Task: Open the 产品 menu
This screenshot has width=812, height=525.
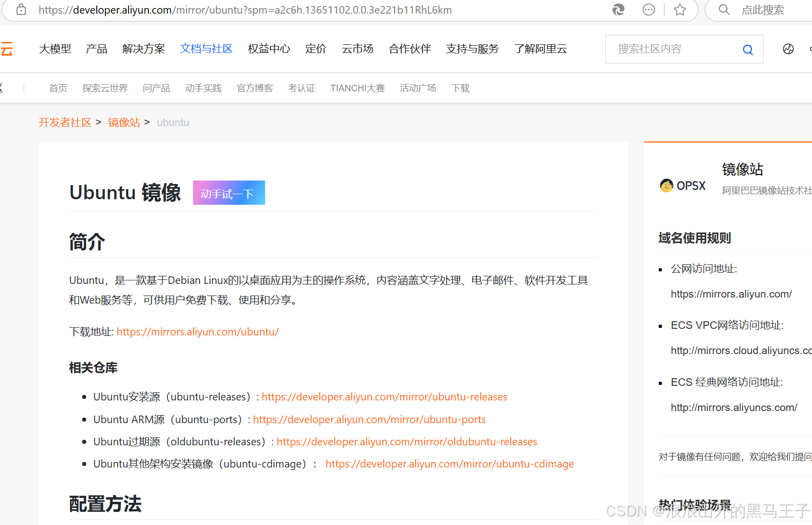Action: (96, 49)
